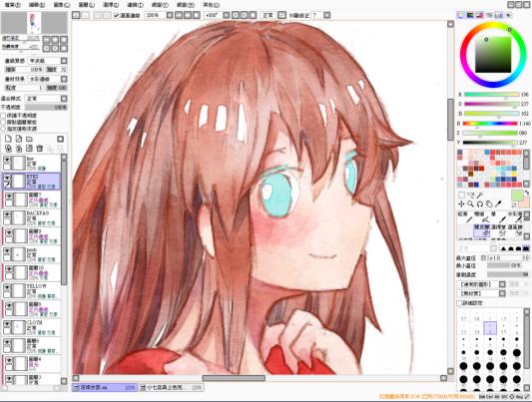
Task: Create a new layer with blank page icon
Action: tap(8, 139)
